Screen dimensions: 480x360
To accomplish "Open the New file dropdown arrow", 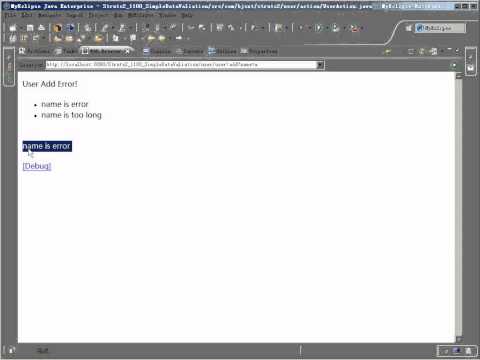I will (x=21, y=28).
